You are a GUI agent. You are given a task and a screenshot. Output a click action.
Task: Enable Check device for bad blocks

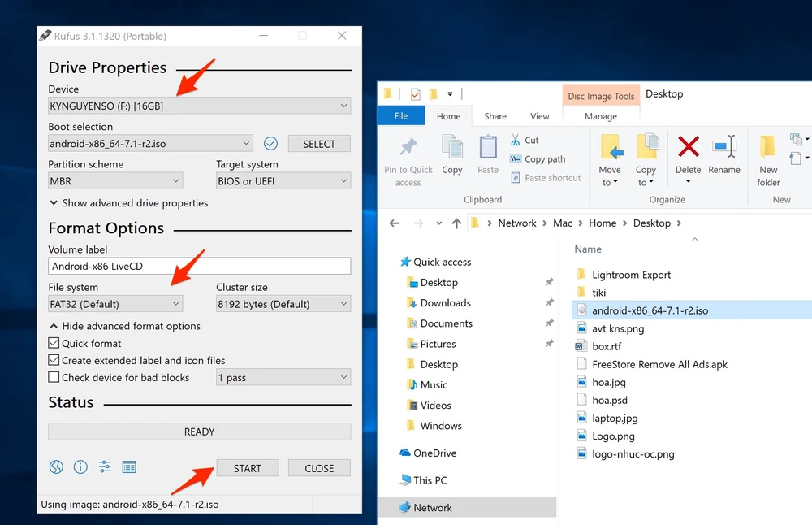[x=54, y=377]
